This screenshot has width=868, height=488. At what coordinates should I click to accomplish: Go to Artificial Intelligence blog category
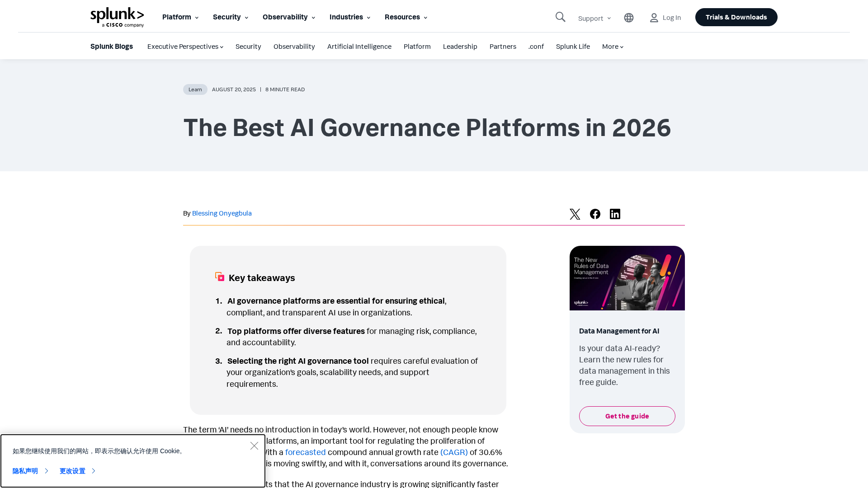click(359, 47)
